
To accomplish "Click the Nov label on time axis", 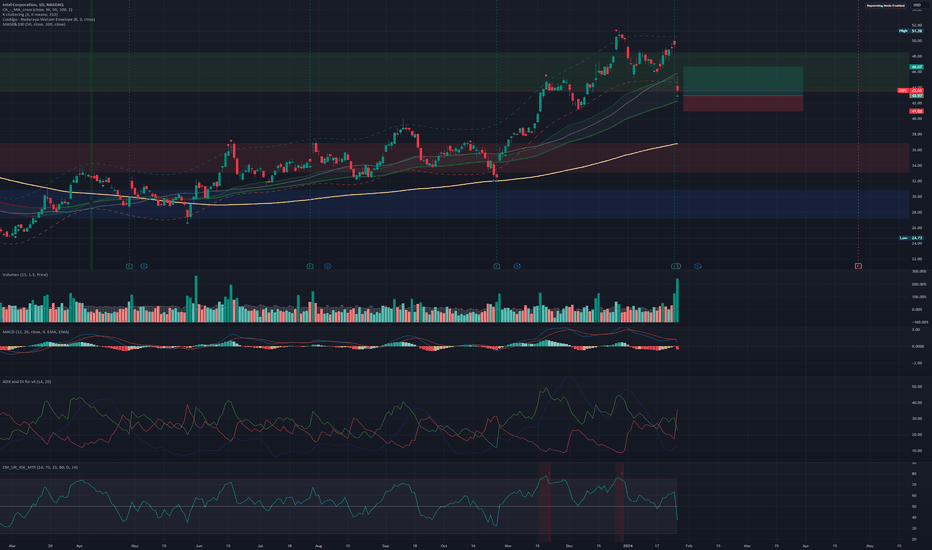I will coord(508,545).
